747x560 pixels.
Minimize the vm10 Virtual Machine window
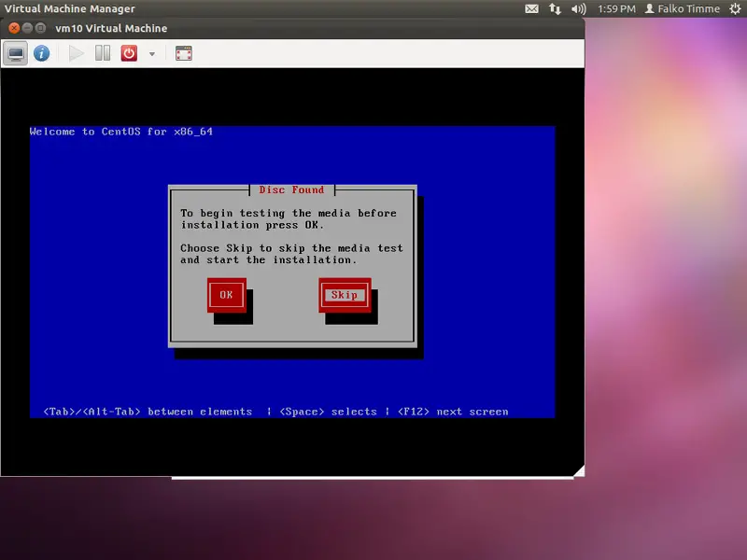27,28
